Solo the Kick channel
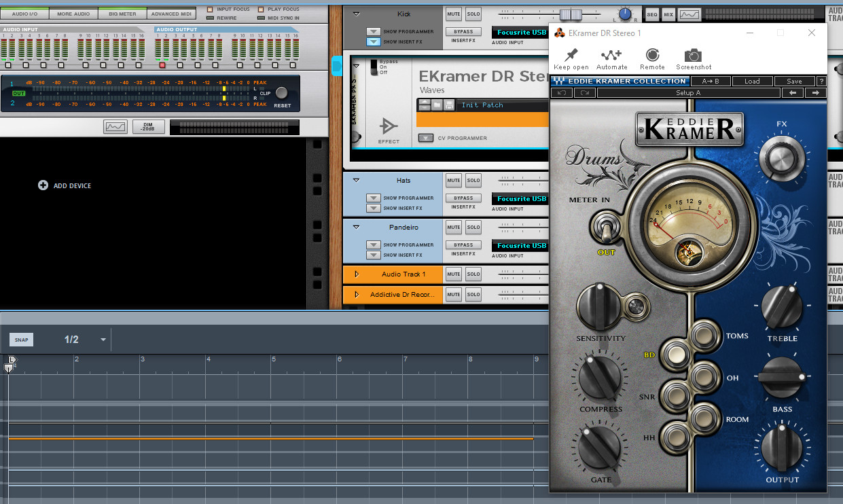Screen dimensions: 843x504 point(473,14)
